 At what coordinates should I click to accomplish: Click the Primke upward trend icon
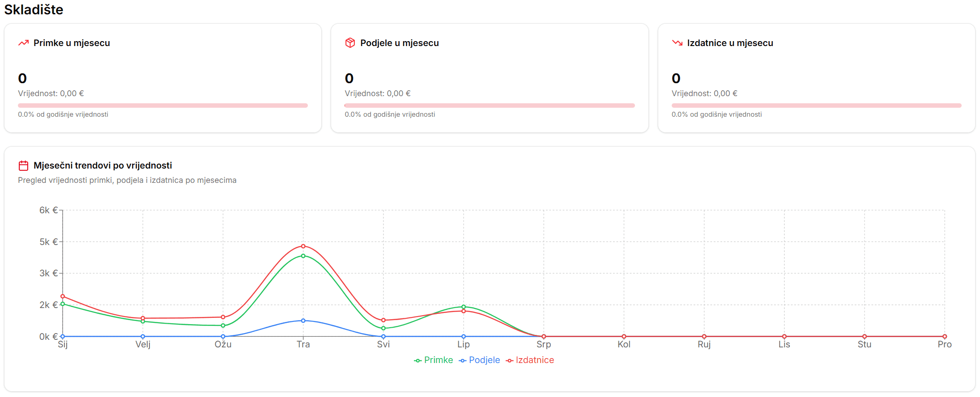23,43
